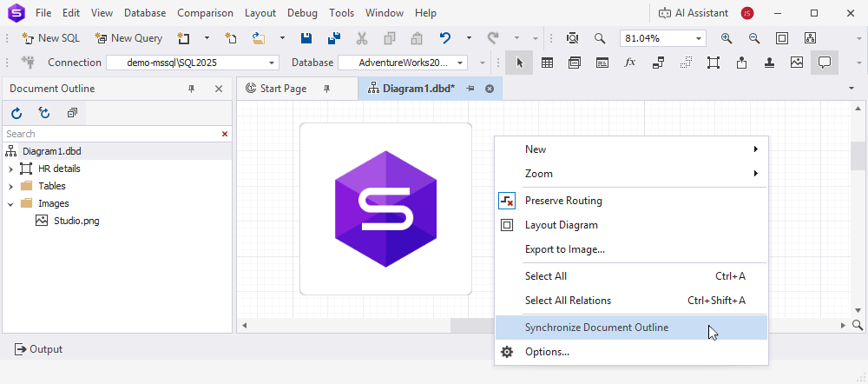Screen dimensions: 868x384
Task: Select Studio.png in the outline
Action: coord(76,221)
